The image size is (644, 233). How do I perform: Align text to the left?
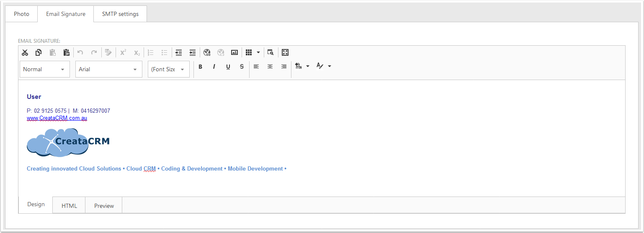(x=256, y=67)
